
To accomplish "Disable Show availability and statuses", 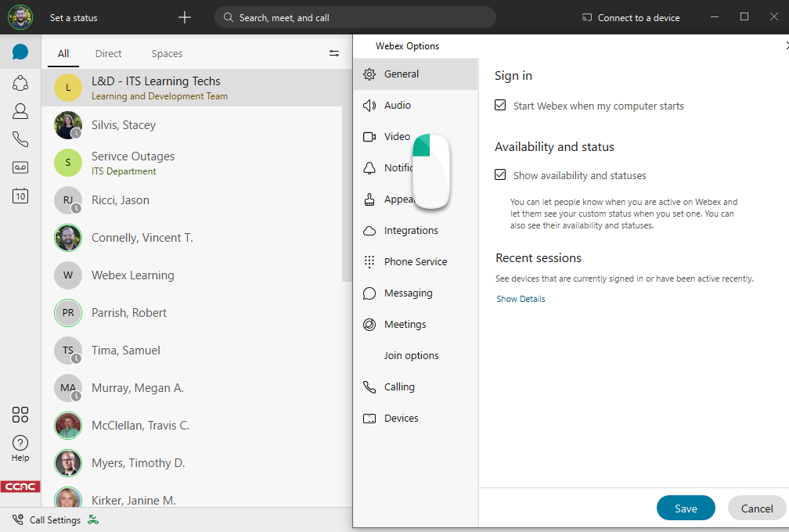I will [x=500, y=175].
